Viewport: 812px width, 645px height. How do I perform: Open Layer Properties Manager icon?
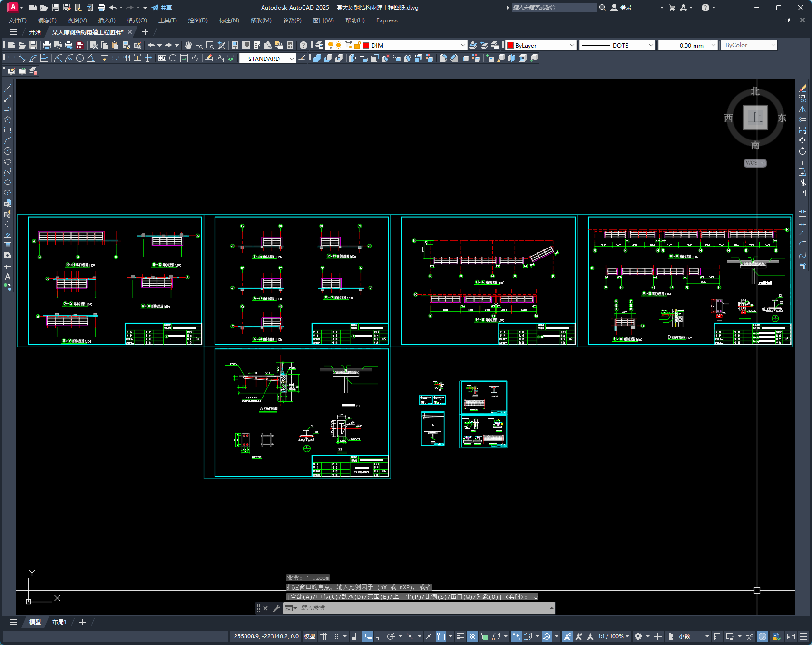point(319,45)
